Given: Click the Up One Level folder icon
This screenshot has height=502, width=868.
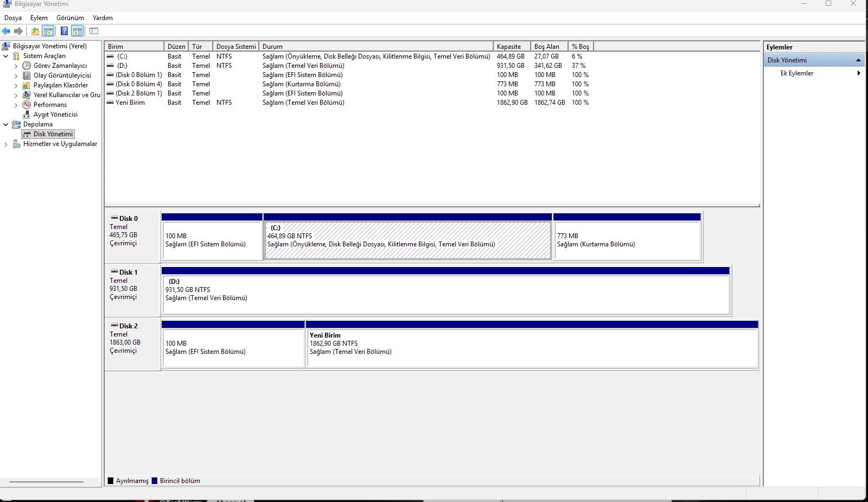Looking at the screenshot, I should [x=35, y=31].
